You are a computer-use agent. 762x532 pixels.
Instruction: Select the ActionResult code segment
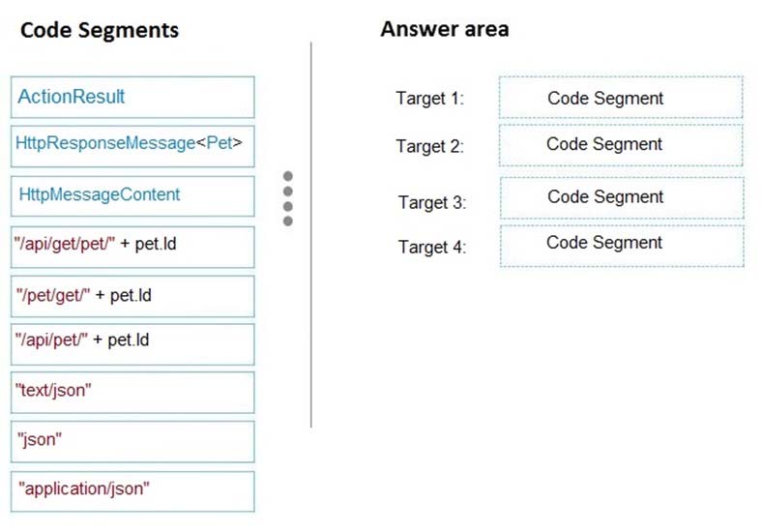pos(132,98)
